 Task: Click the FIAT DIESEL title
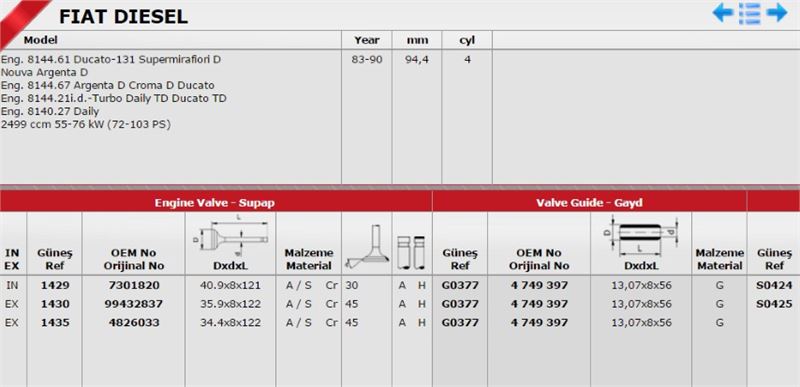pos(123,16)
